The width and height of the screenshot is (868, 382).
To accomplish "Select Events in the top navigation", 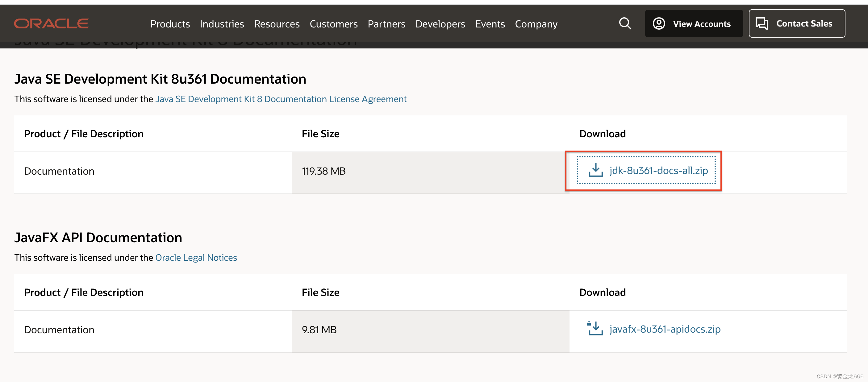I will coord(490,24).
